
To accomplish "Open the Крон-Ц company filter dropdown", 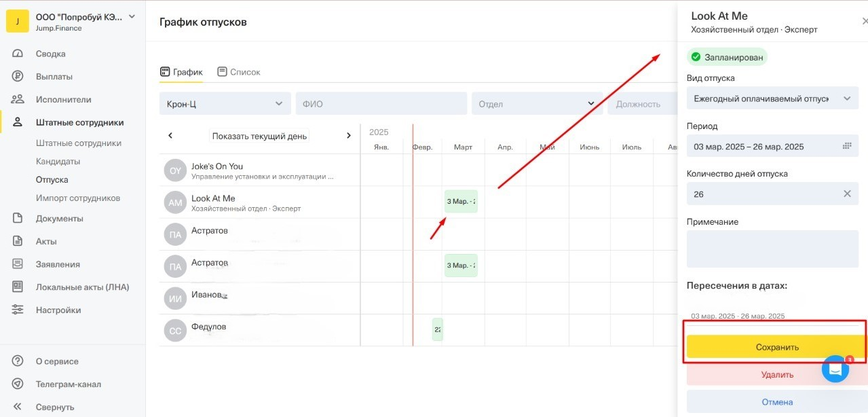I will pyautogui.click(x=225, y=104).
